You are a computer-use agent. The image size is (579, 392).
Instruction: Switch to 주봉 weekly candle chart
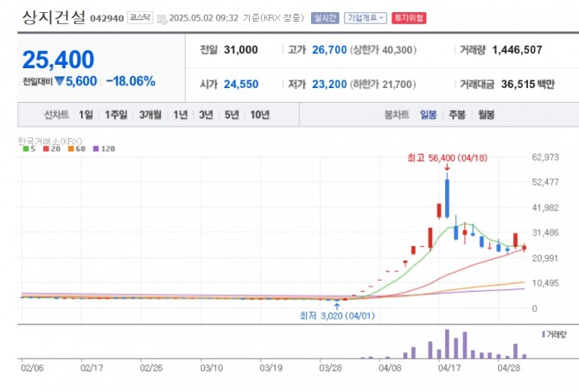pyautogui.click(x=457, y=114)
